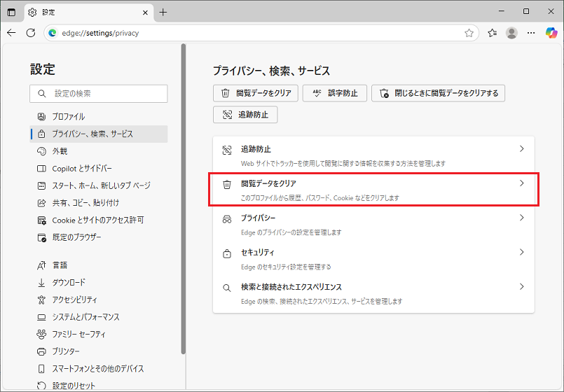Add this page to favorites star

tap(469, 33)
